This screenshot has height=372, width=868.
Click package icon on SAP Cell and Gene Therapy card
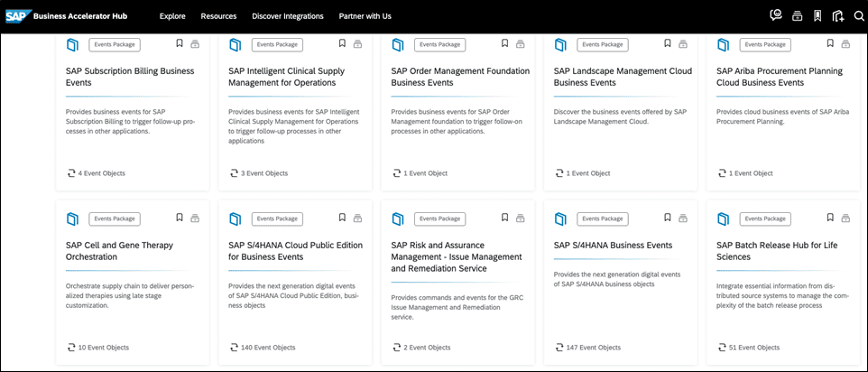pos(72,219)
